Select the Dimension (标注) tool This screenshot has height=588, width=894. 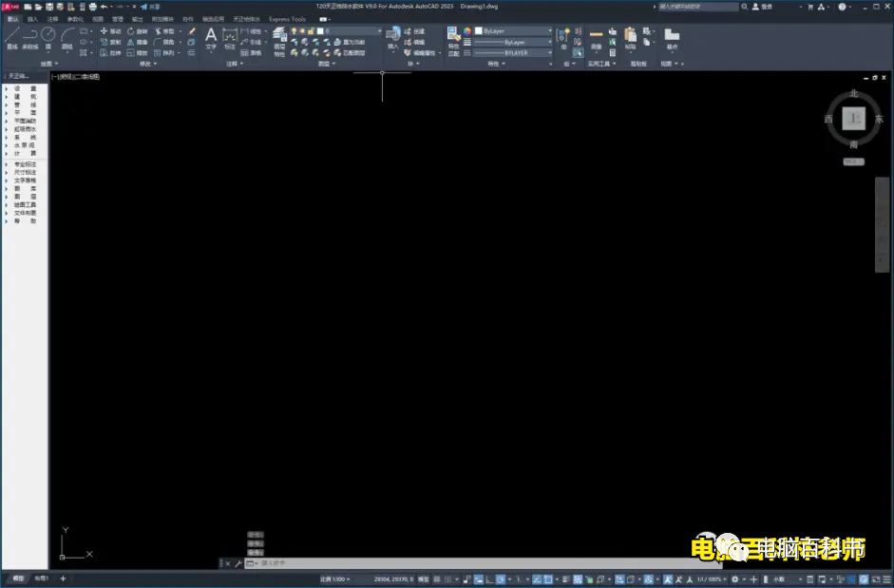tap(230, 38)
